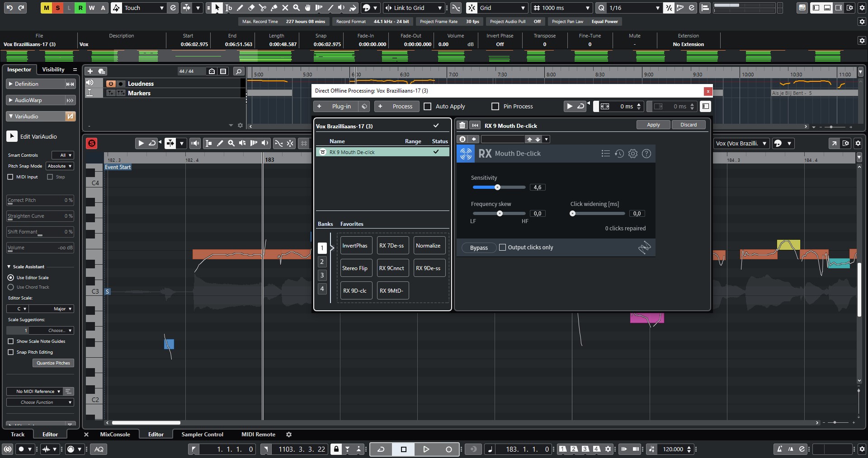
Task: Open track search magnifier icon
Action: (239, 71)
